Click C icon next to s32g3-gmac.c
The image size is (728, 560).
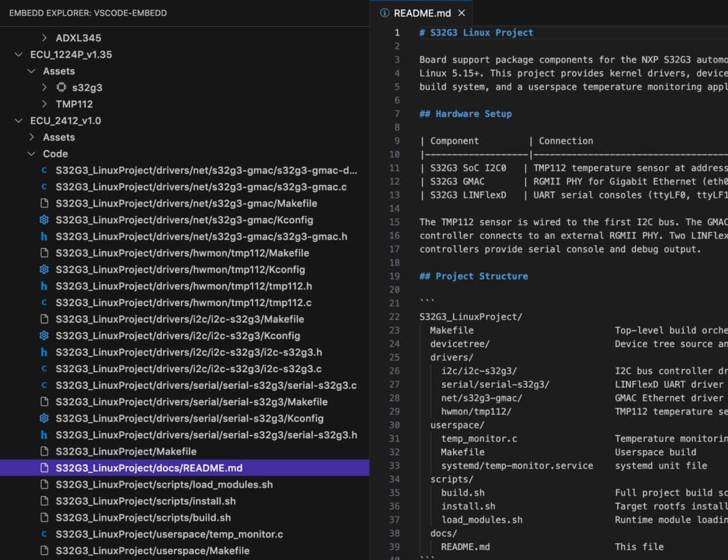point(44,187)
